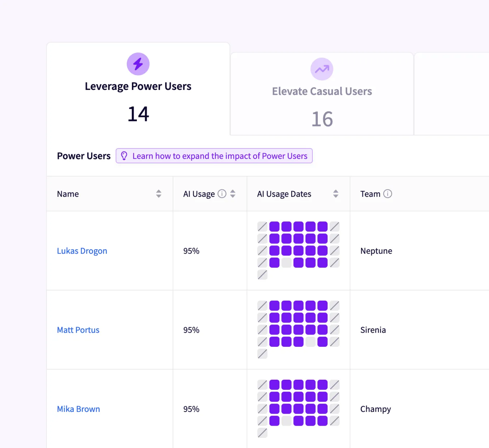Image resolution: width=489 pixels, height=448 pixels.
Task: Click the lightning bolt Power Users icon
Action: (x=138, y=64)
